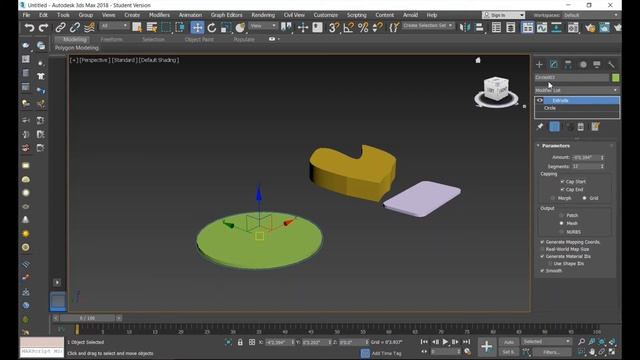Switch to Create command panel tab
Image resolution: width=640 pixels, height=360 pixels.
pyautogui.click(x=539, y=64)
